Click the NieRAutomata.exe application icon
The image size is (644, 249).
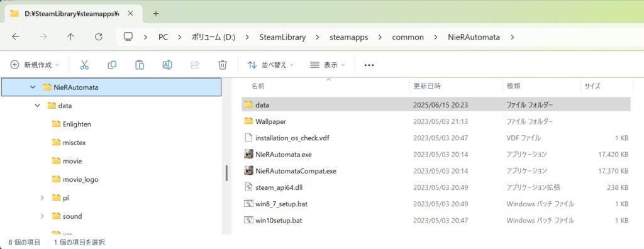coord(248,155)
